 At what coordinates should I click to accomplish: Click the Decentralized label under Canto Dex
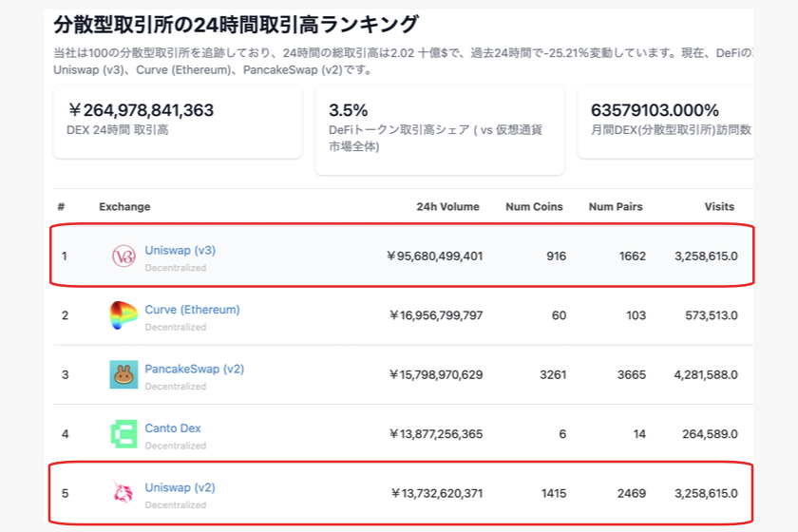[x=176, y=446]
